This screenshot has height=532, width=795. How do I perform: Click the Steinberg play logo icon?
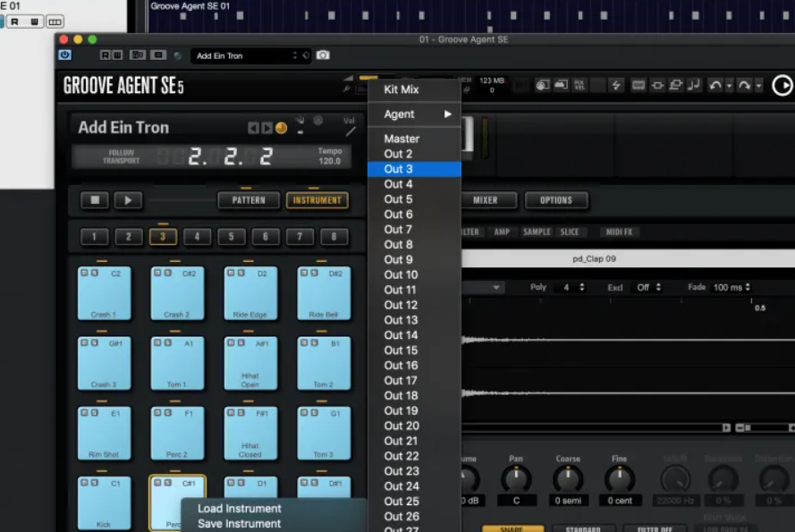782,85
